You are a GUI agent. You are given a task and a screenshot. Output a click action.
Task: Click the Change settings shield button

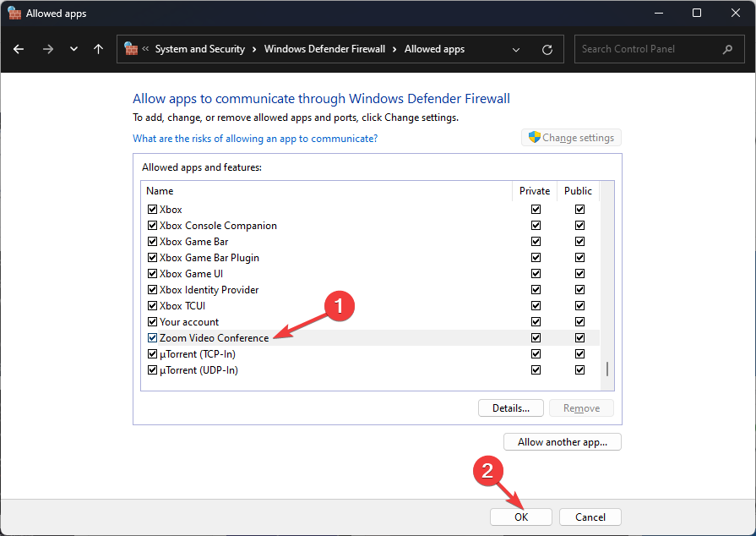point(571,138)
